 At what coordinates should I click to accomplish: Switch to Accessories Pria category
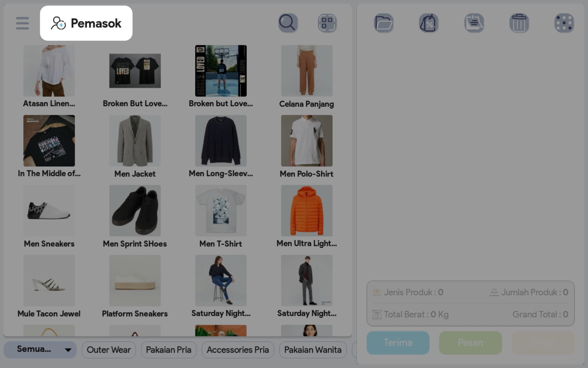pyautogui.click(x=238, y=350)
